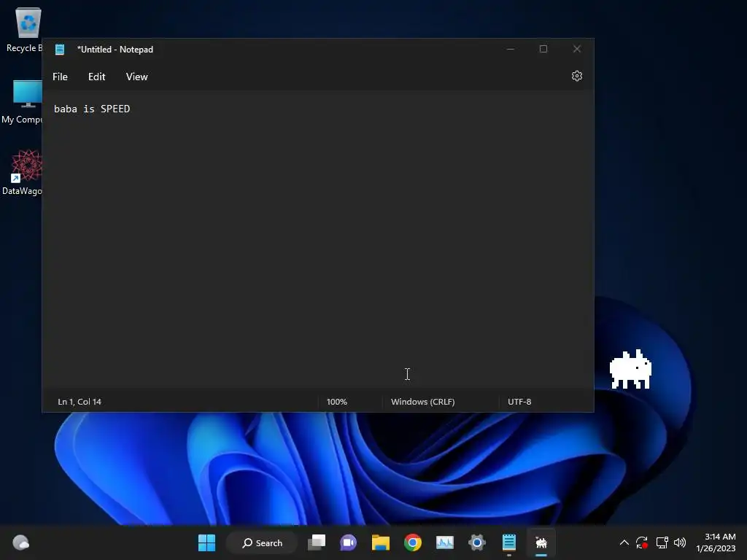Open the Windows Start menu
The width and height of the screenshot is (747, 560).
206,542
